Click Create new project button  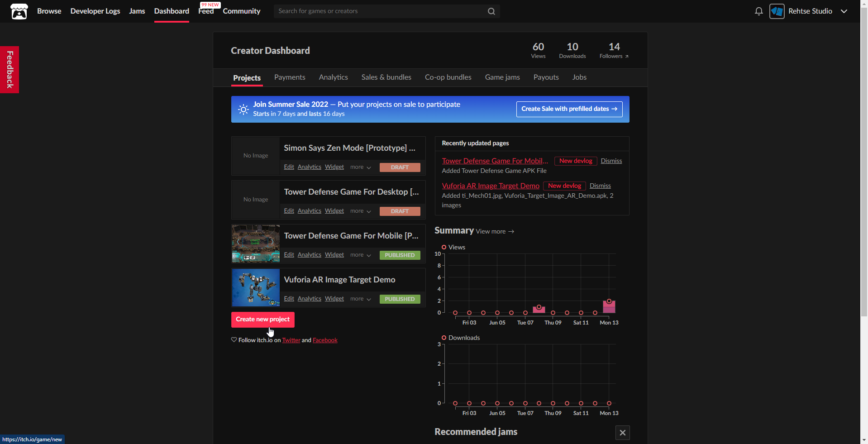[x=263, y=320]
